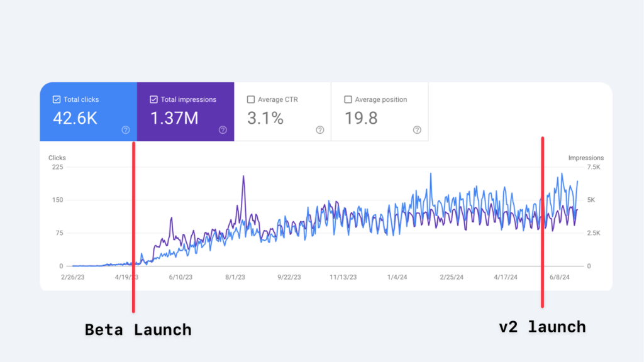This screenshot has height=362, width=644.
Task: Enable the Average CTR checkbox
Action: [x=251, y=99]
